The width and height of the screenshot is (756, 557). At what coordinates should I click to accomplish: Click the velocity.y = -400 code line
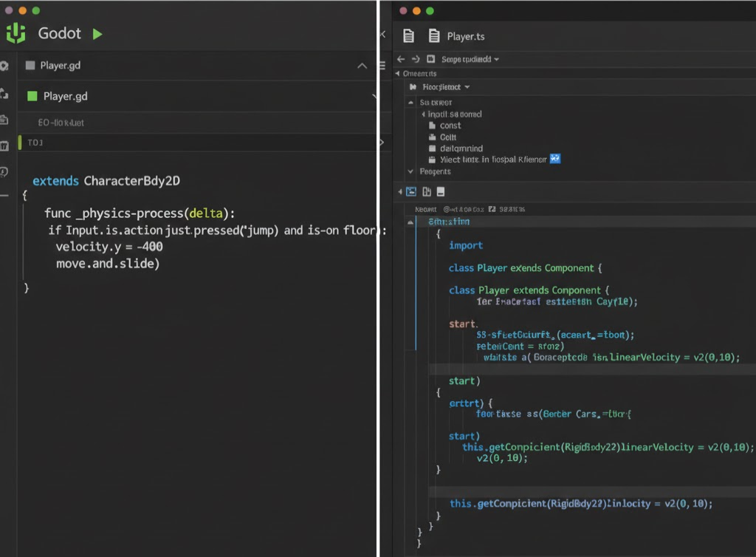(109, 247)
